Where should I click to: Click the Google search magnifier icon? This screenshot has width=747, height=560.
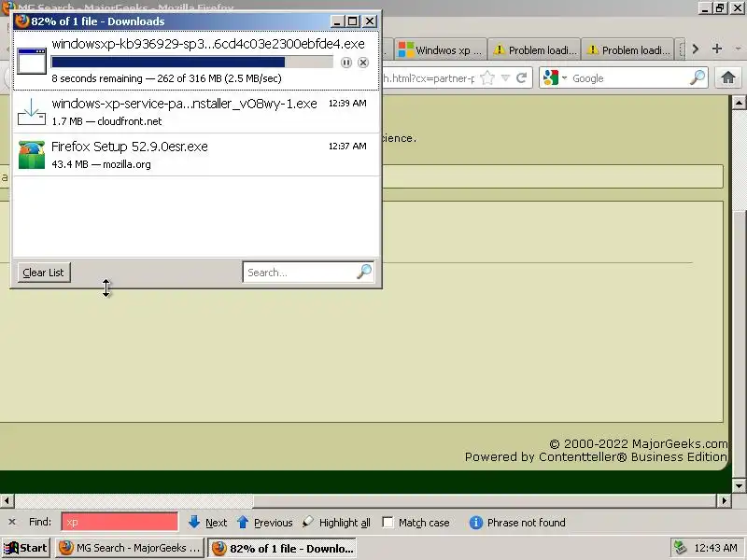point(697,77)
